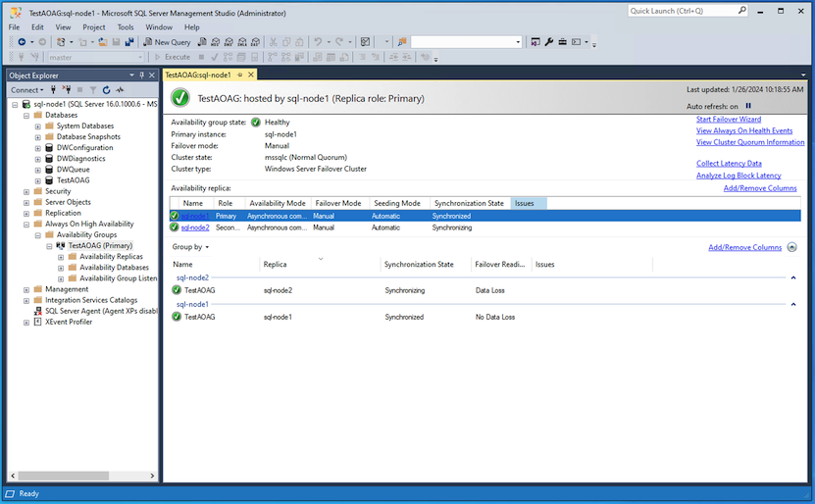
Task: Select the DWDiagnostics database
Action: 80,159
